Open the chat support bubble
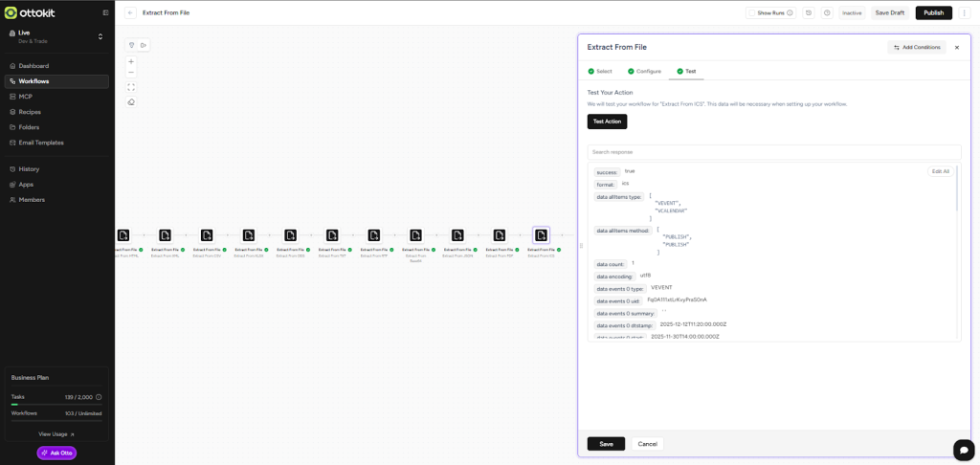980x465 pixels. (963, 450)
